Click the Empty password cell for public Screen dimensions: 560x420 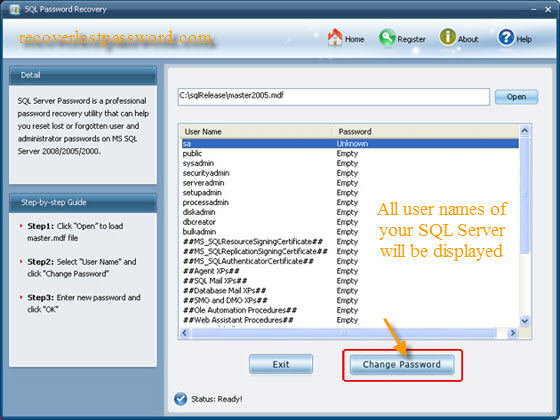click(x=347, y=154)
